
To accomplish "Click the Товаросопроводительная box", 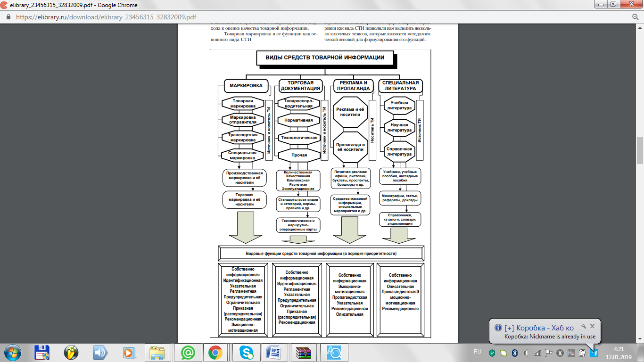I will tap(298, 104).
